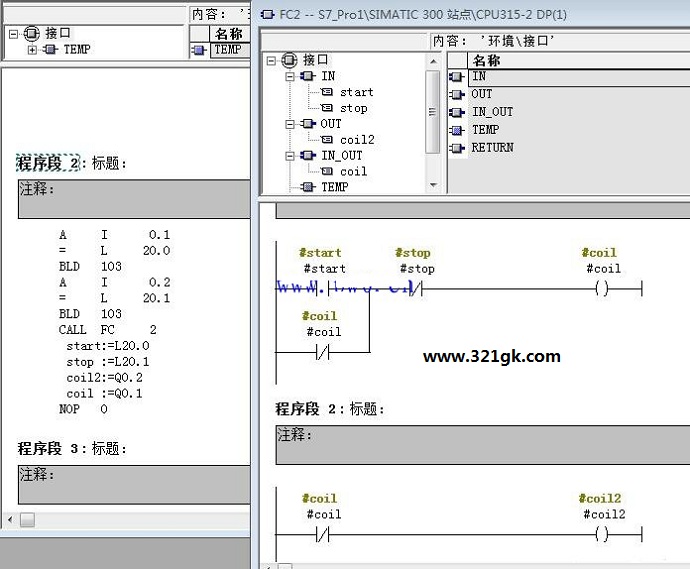
Task: Select the stop parameter in the IN folder
Action: (x=353, y=108)
